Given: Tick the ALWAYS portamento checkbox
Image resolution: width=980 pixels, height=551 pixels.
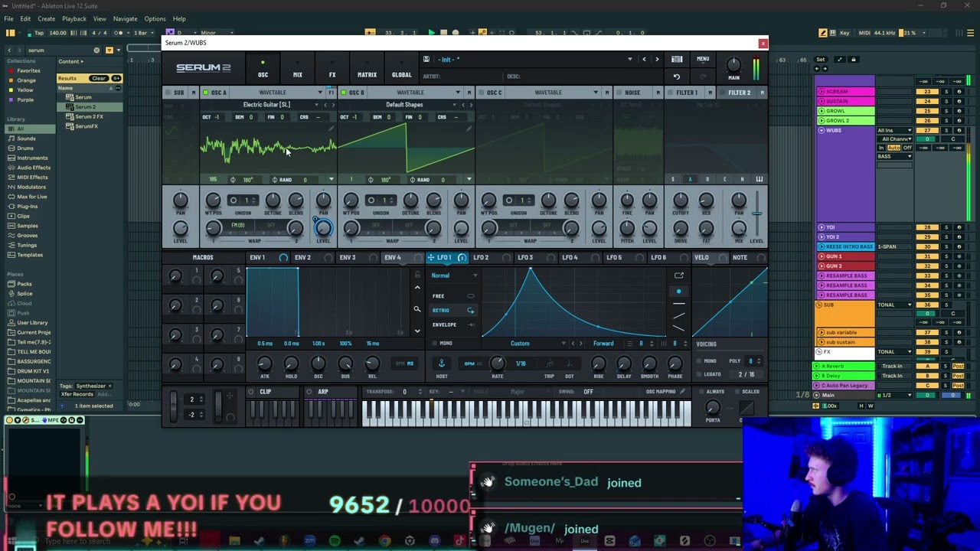Looking at the screenshot, I should tap(700, 392).
